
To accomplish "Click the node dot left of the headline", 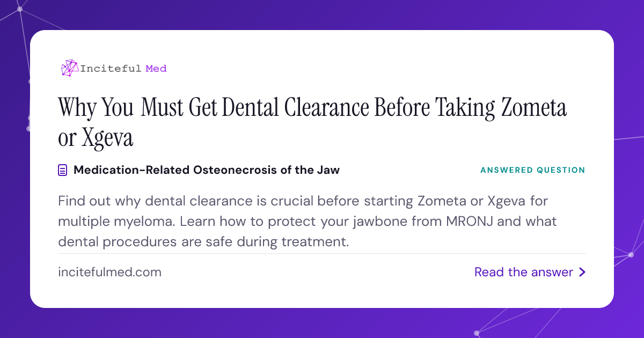I will tap(28, 128).
